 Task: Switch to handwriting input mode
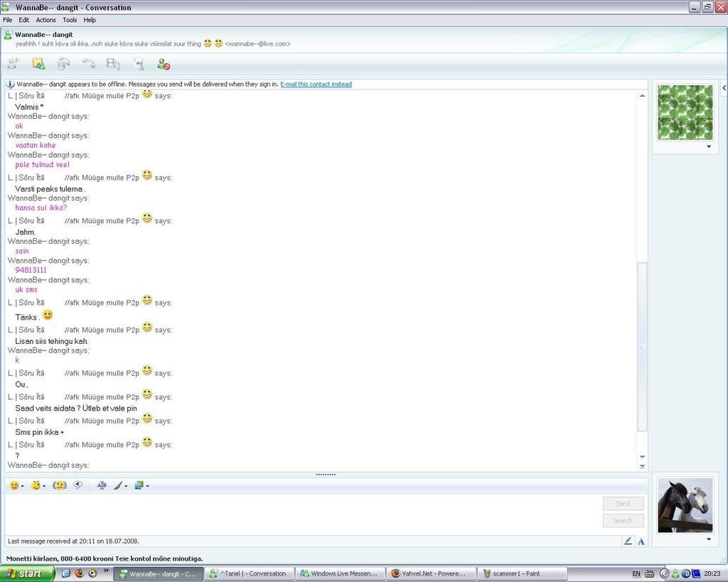628,541
